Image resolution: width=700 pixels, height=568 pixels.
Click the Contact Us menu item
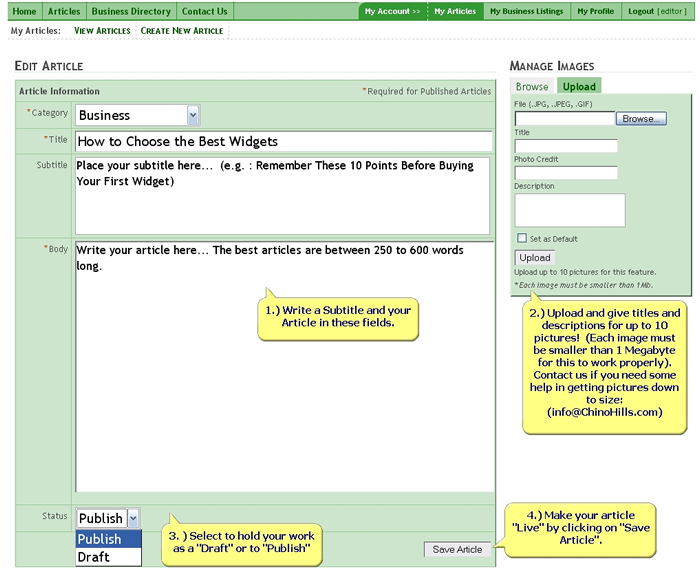click(205, 12)
